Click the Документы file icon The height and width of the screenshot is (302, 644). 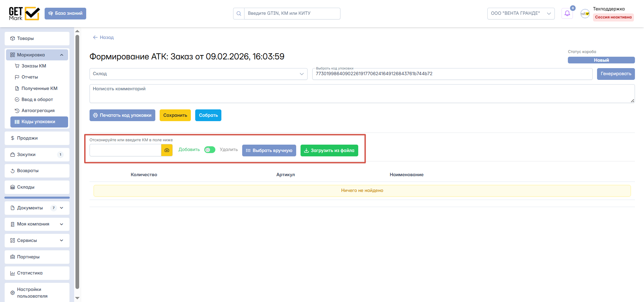13,208
